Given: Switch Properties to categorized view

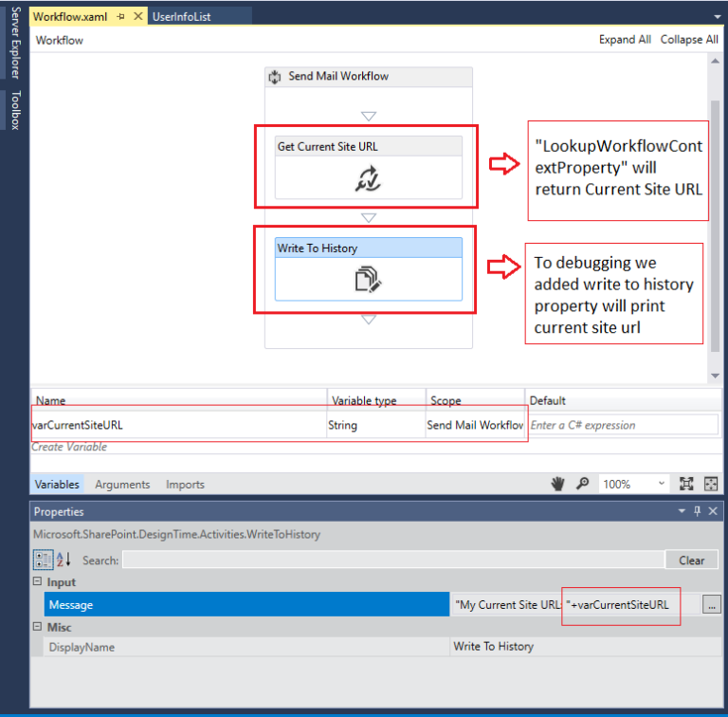Looking at the screenshot, I should [44, 560].
